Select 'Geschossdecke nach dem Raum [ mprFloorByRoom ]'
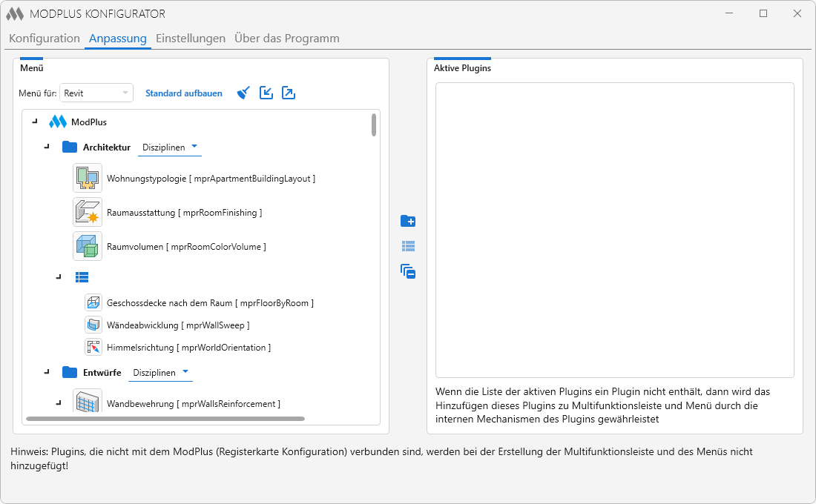Screen dimensions: 816x504 (210, 302)
